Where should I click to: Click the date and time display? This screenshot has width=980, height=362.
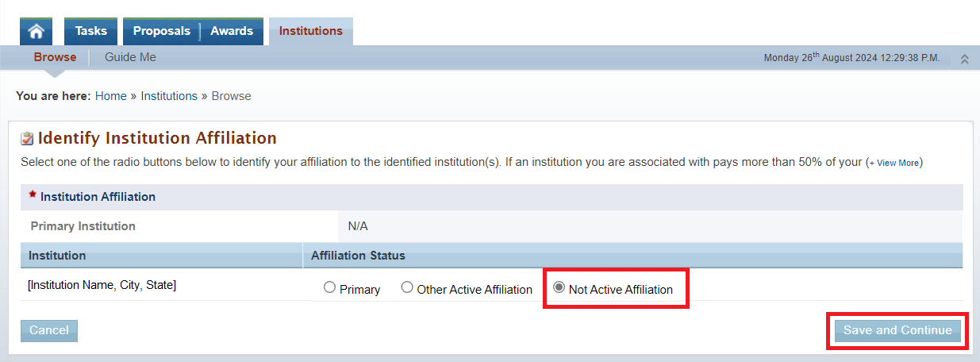click(x=851, y=58)
